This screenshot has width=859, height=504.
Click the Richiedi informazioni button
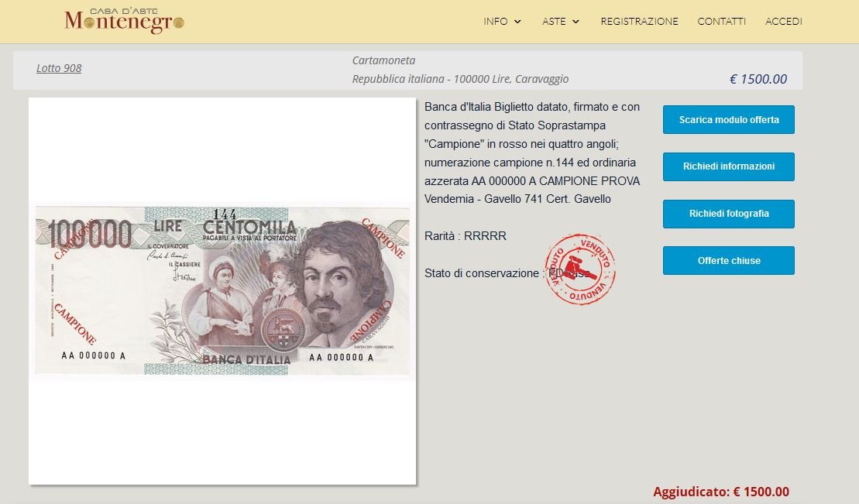point(729,166)
